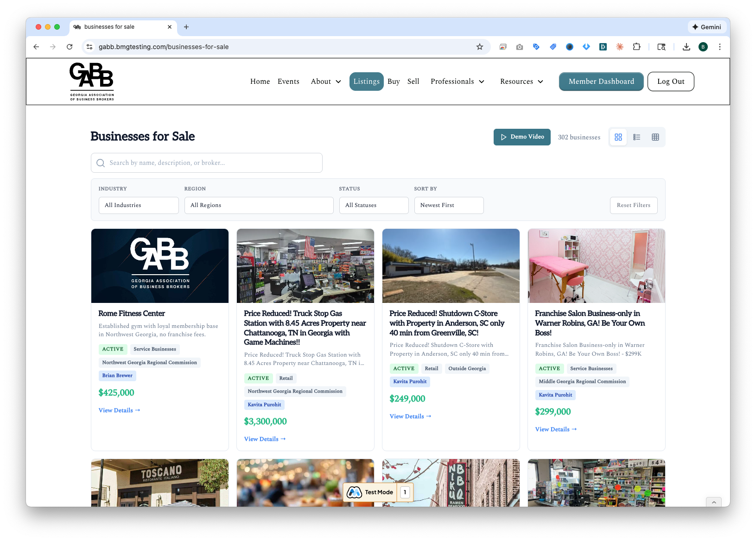
Task: Click the orange starburst extension icon
Action: (620, 47)
